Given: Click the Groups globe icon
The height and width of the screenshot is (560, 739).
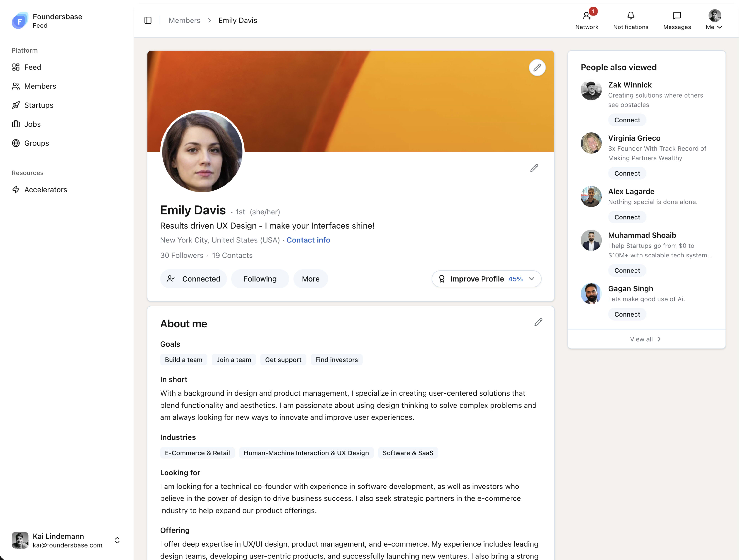Looking at the screenshot, I should point(16,143).
